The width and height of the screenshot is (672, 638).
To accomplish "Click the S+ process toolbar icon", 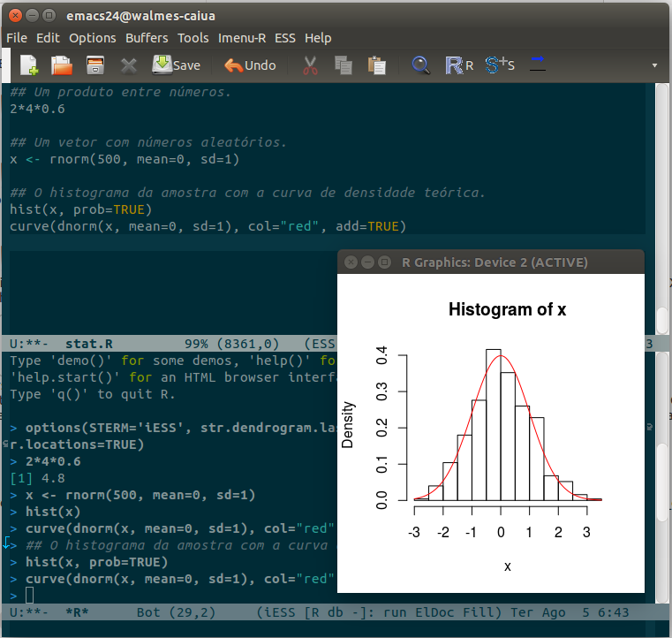I will [x=499, y=65].
